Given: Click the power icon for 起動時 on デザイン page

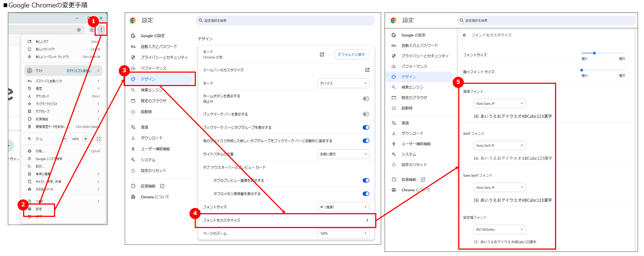Looking at the screenshot, I should 133,112.
